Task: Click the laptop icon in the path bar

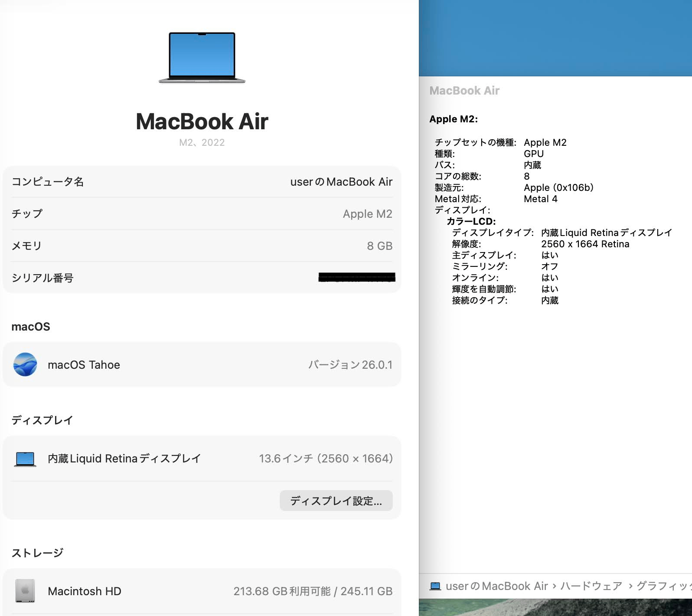Action: (435, 586)
